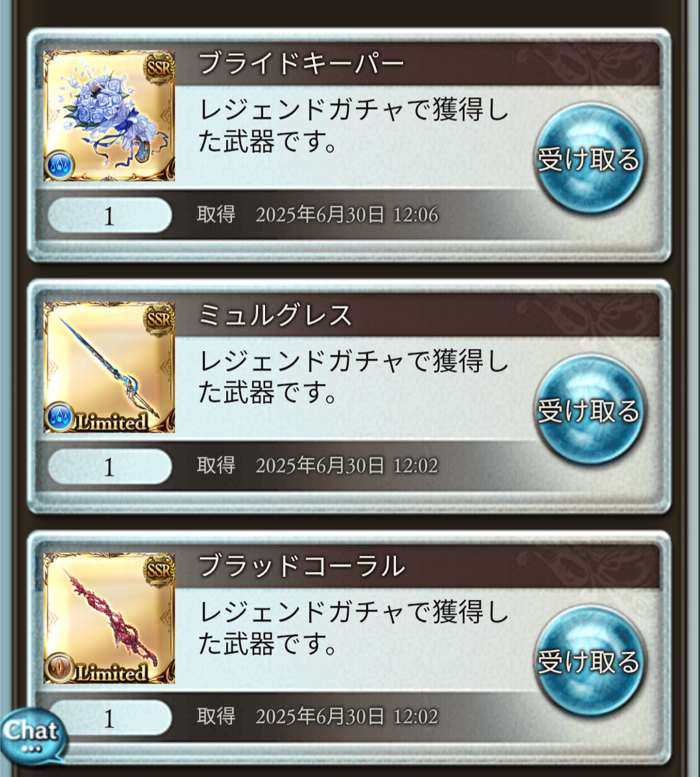700x777 pixels.
Task: Click the water element icon on ミュルグレス
Action: [60, 416]
